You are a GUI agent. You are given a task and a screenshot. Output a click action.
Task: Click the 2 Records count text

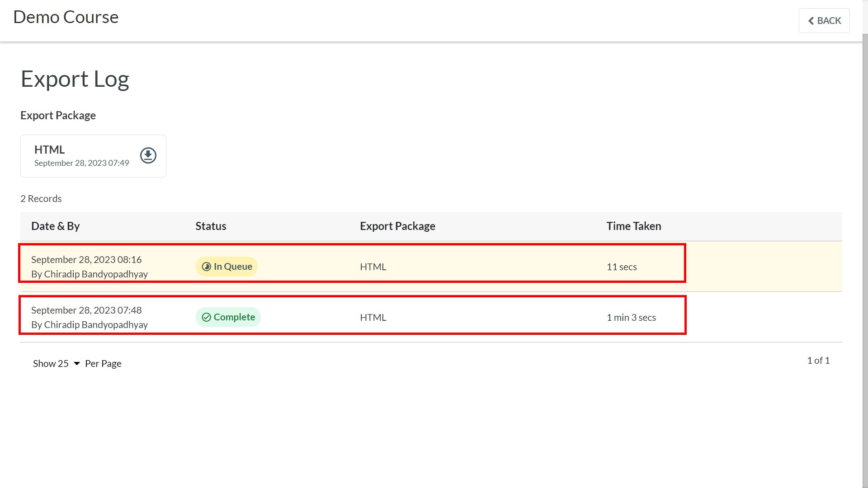[x=41, y=199]
